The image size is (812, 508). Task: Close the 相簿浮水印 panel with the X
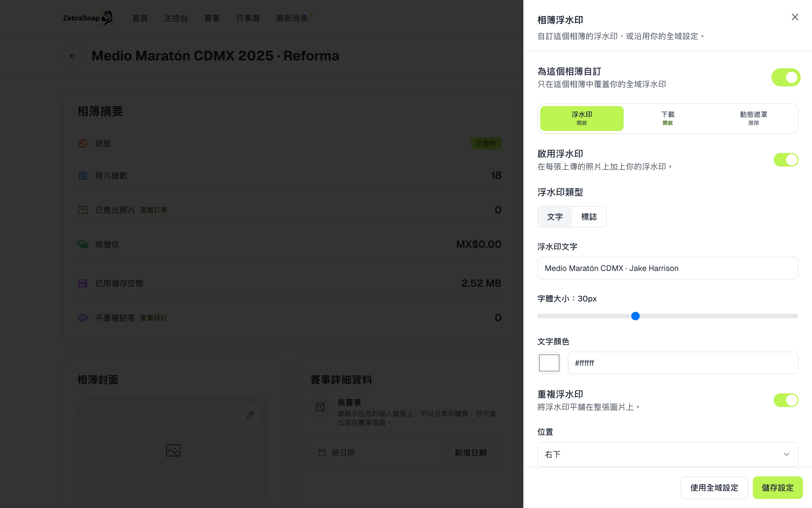click(795, 17)
